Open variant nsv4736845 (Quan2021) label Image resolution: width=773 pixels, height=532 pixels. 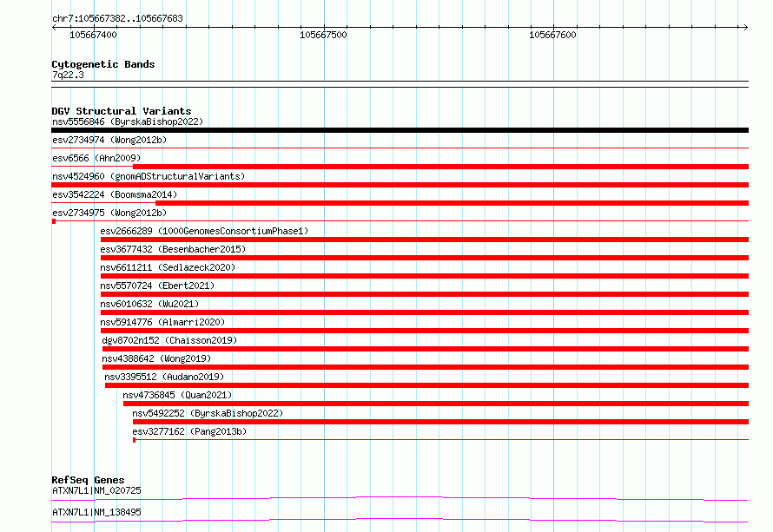click(x=177, y=395)
